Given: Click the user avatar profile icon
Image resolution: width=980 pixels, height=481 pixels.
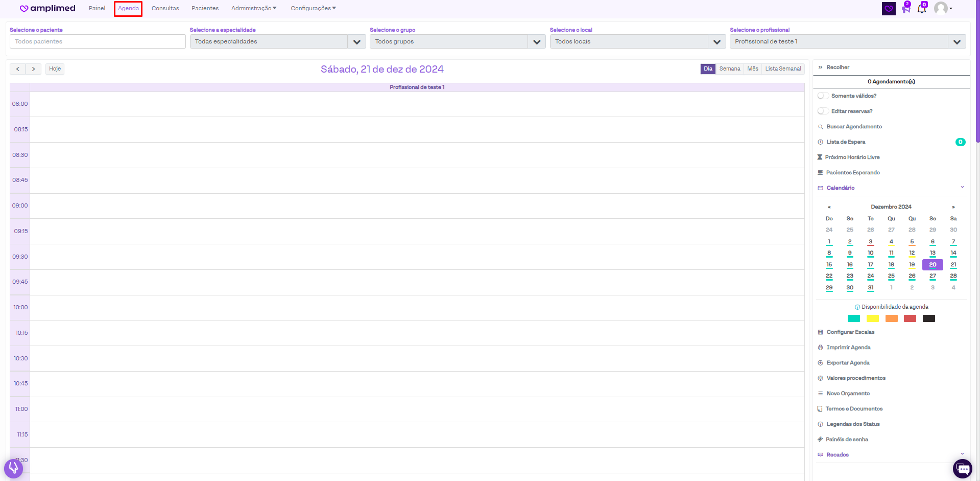Looking at the screenshot, I should pos(941,8).
